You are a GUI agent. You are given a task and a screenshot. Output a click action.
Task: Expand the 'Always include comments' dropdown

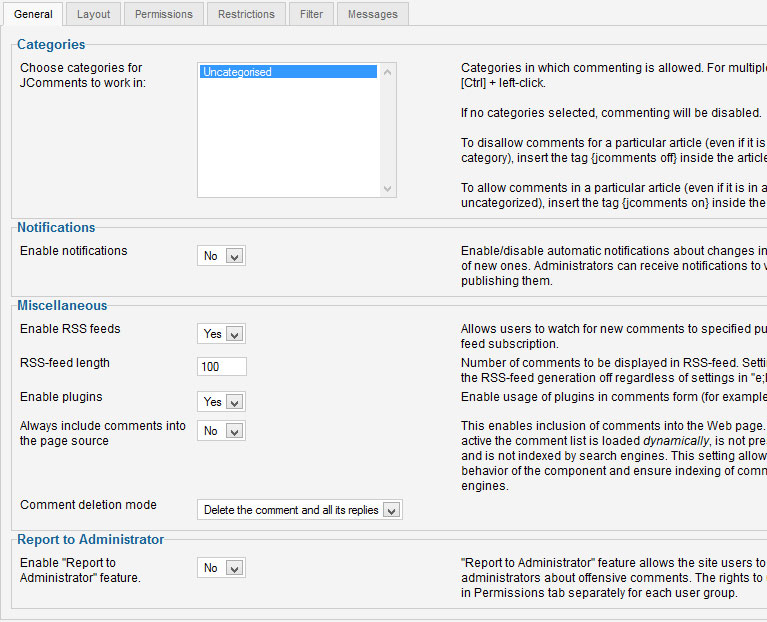(221, 431)
